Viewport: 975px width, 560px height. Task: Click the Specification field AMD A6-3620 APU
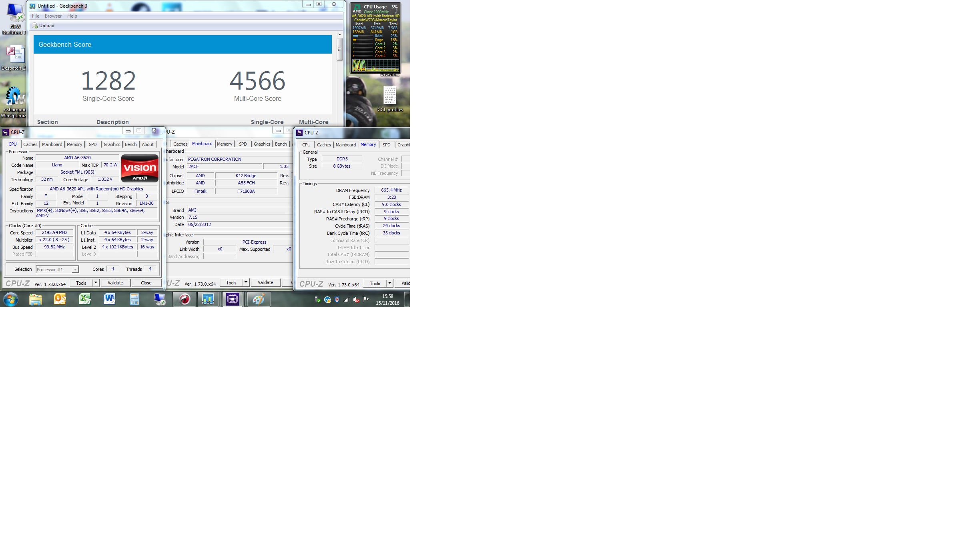pos(96,189)
